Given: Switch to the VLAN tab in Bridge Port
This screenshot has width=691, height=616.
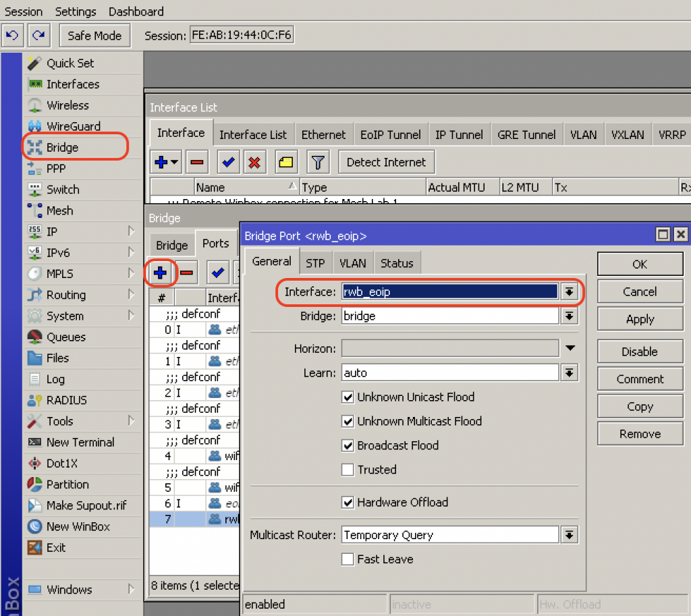Looking at the screenshot, I should 352,263.
